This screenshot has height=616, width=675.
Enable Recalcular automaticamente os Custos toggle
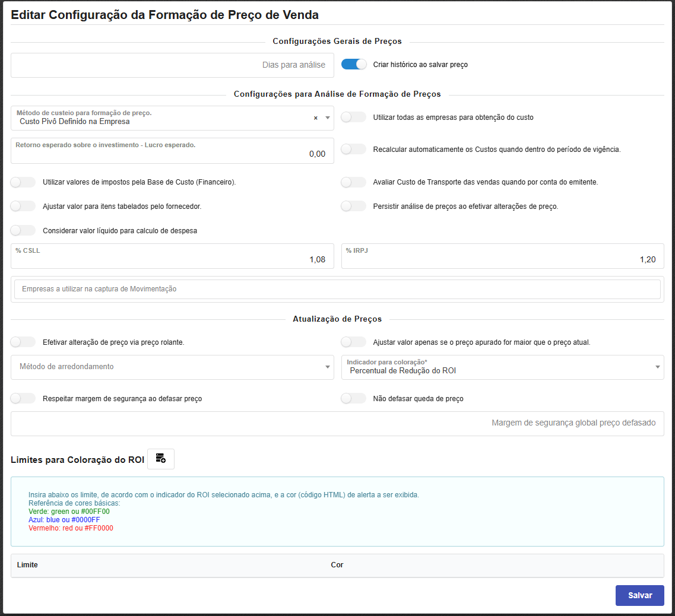(354, 149)
